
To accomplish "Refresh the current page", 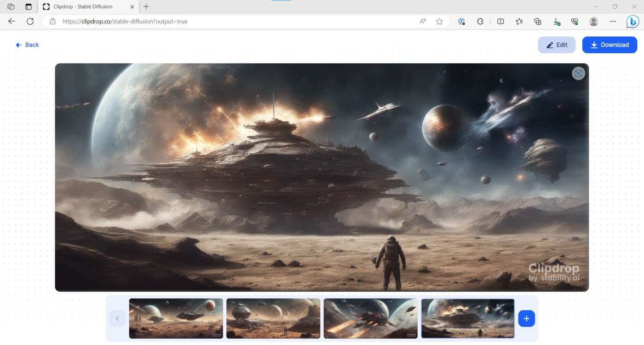I will (x=30, y=21).
